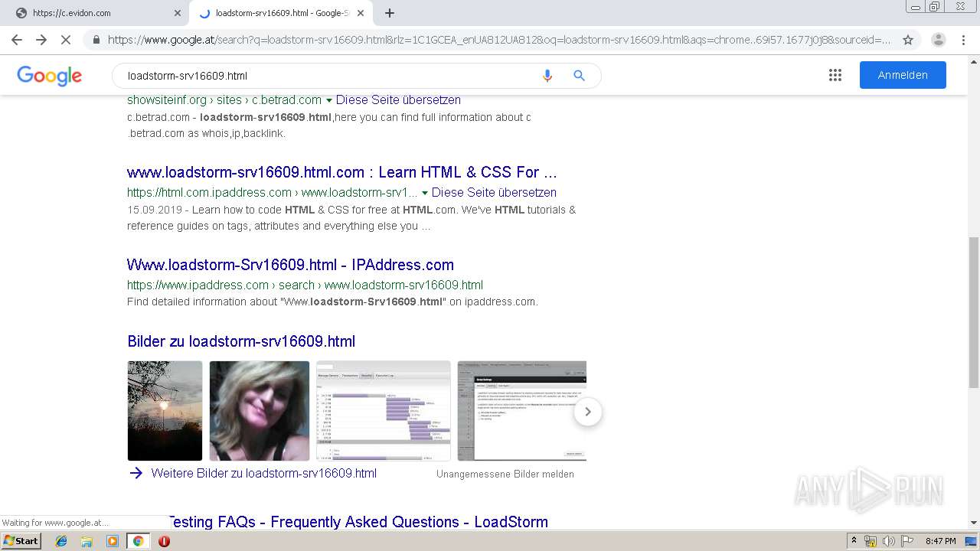Open the Google apps grid

click(835, 75)
